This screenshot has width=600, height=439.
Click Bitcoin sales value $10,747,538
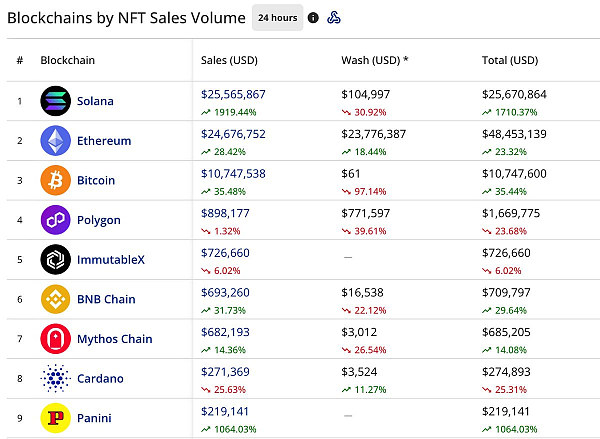click(x=233, y=173)
